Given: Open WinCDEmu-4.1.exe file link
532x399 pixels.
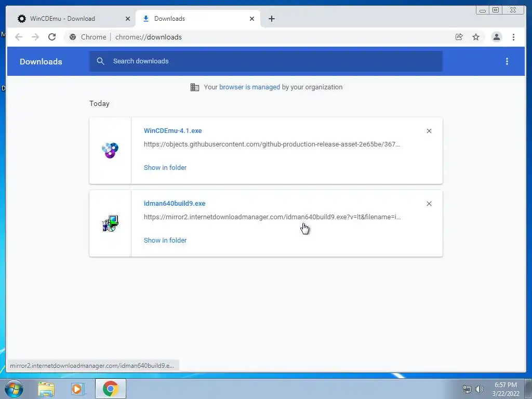Looking at the screenshot, I should (x=172, y=130).
